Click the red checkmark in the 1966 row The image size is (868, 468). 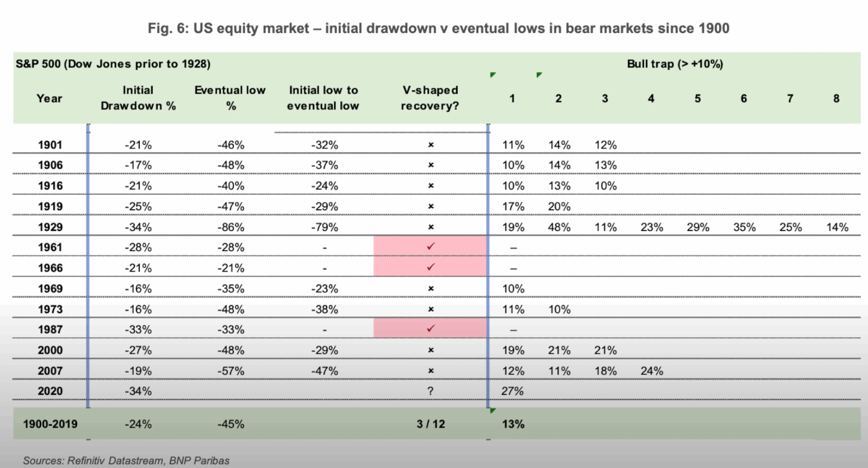(x=431, y=267)
